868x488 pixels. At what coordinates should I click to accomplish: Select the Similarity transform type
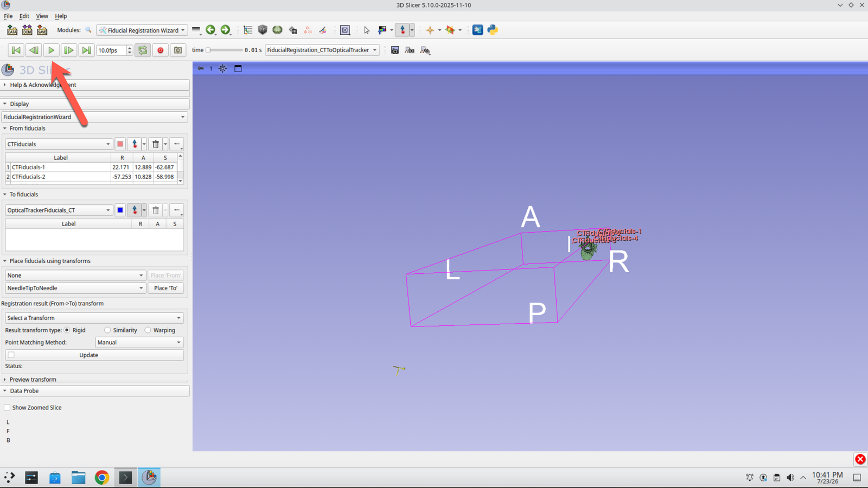(107, 330)
